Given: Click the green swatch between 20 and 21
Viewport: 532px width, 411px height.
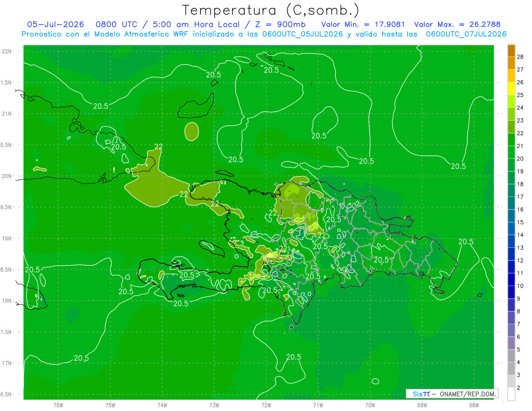Looking at the screenshot, I should coord(511,152).
